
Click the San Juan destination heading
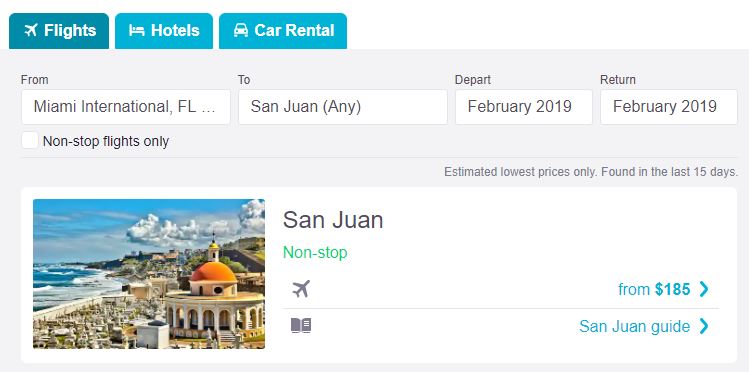pos(333,220)
